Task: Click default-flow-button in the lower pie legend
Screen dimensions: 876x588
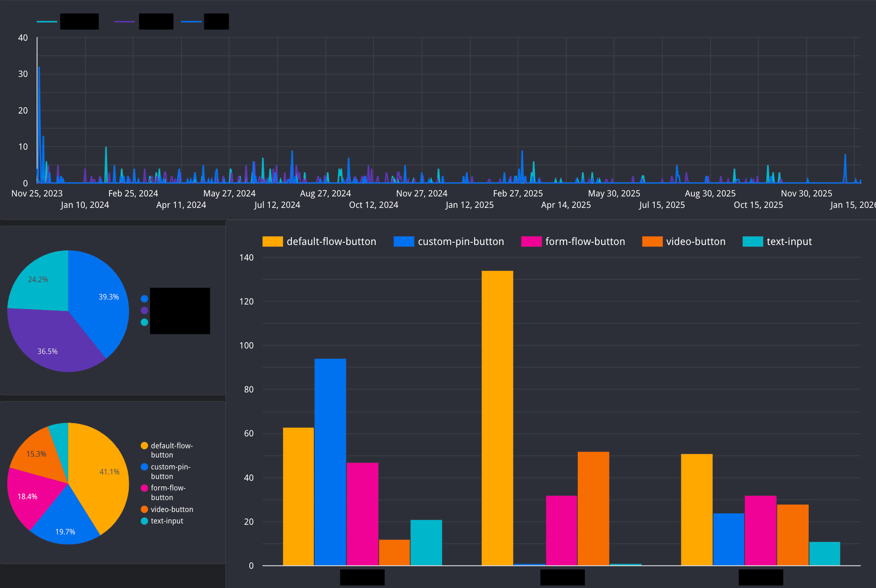Action: (x=167, y=450)
